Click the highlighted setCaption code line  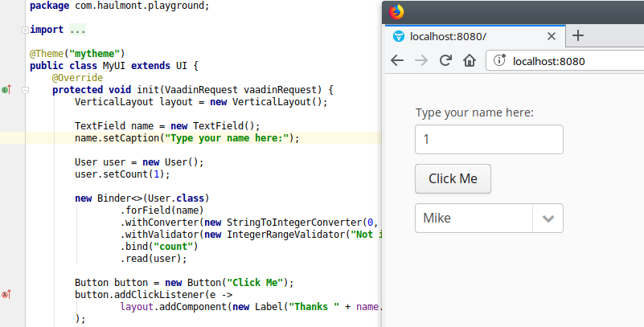187,138
